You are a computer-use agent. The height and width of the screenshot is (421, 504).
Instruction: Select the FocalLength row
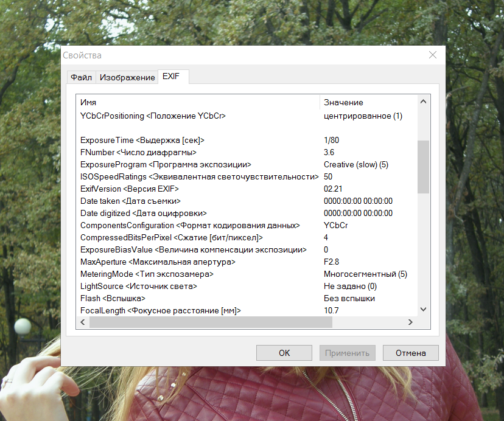click(247, 310)
